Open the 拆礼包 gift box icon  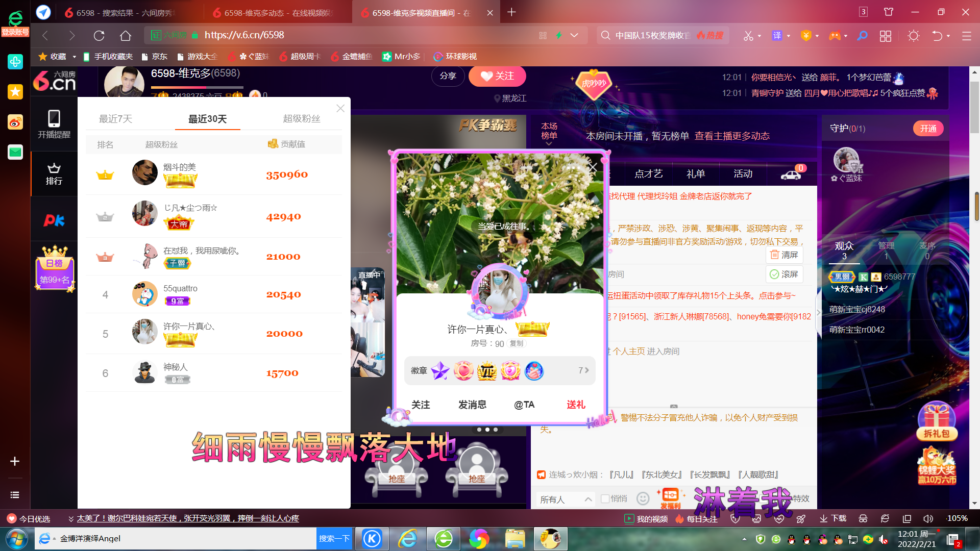point(937,421)
